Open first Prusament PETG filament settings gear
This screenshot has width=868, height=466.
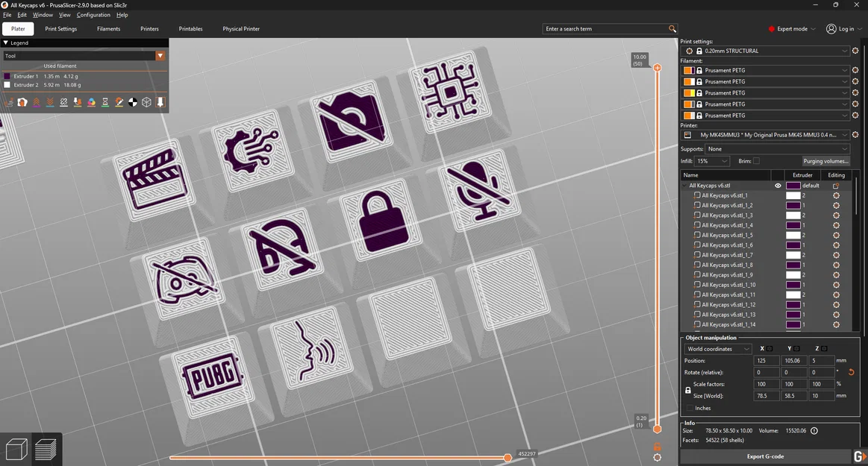click(855, 70)
